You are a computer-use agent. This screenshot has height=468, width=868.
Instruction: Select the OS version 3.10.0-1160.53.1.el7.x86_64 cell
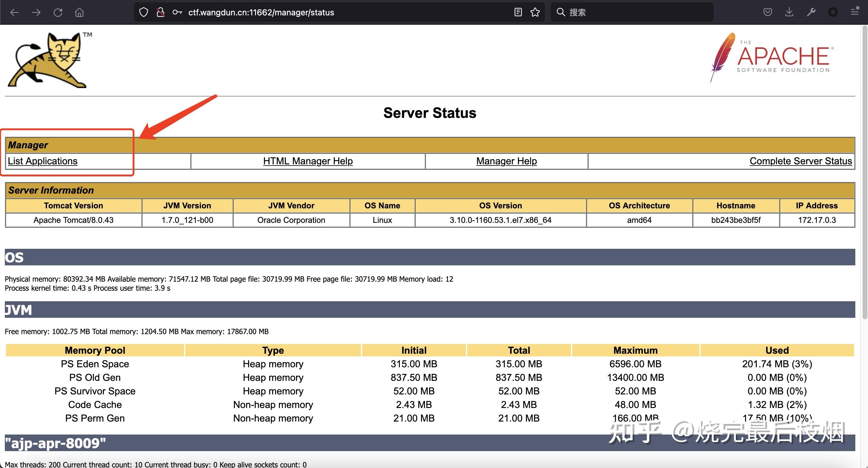[500, 220]
